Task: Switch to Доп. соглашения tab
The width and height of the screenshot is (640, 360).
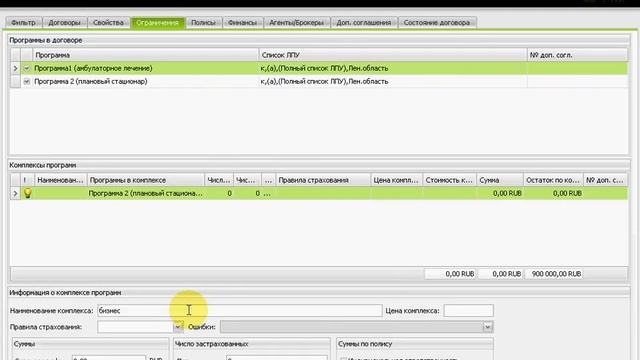Action: (364, 22)
